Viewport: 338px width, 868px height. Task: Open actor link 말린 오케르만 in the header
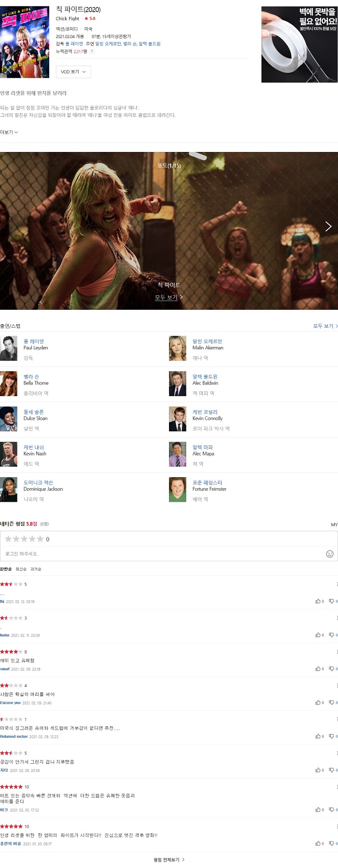(108, 44)
